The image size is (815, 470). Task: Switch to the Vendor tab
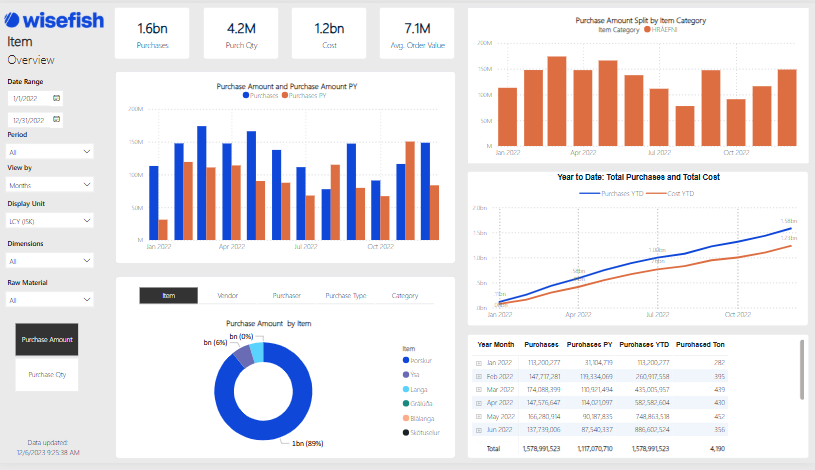click(227, 296)
